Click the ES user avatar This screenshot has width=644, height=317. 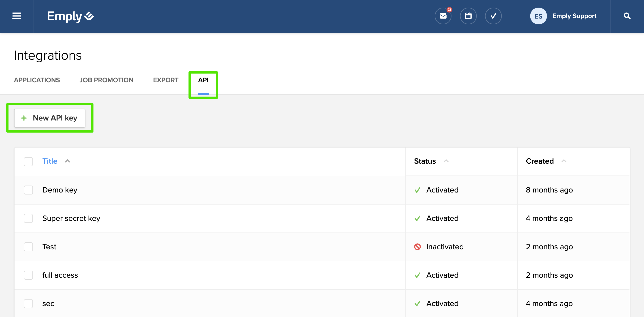(538, 16)
